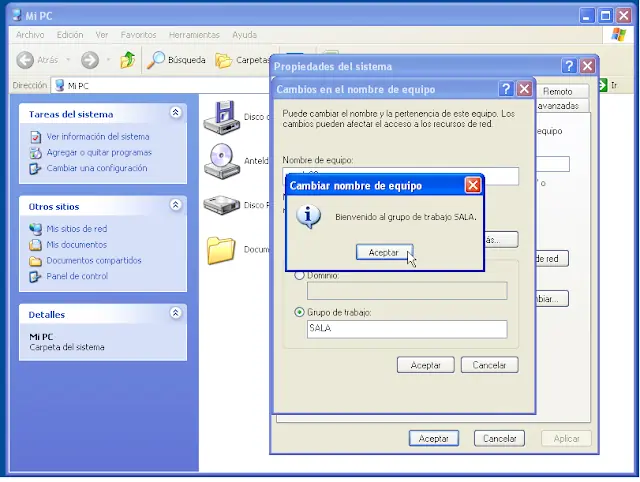The width and height of the screenshot is (640, 482).
Task: Click Cancelar in Propiedades del sistema
Action: 499,439
